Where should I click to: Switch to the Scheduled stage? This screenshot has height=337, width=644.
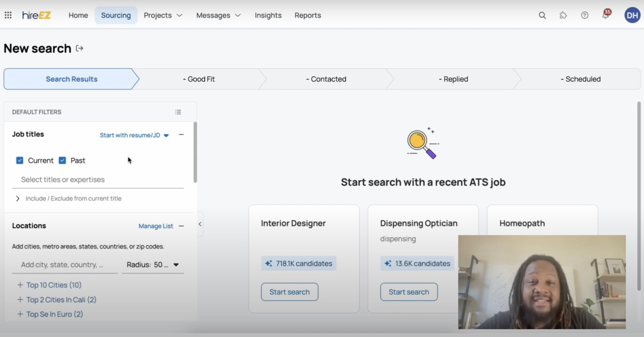click(580, 79)
